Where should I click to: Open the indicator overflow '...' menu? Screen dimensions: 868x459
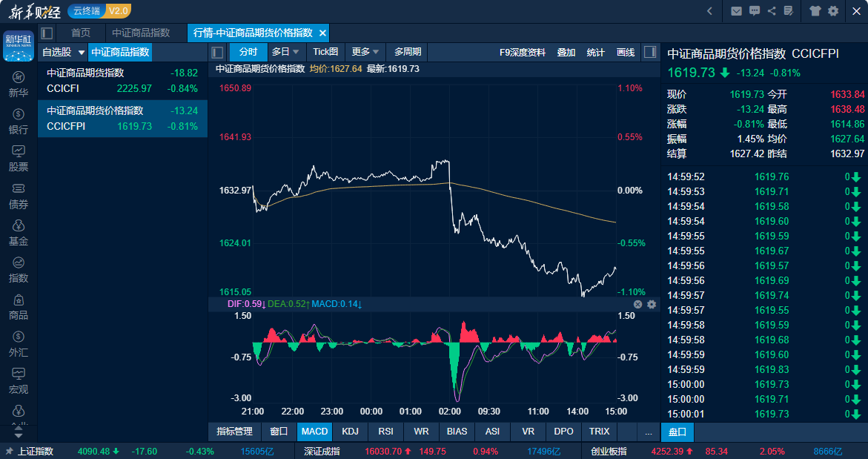pos(649,432)
